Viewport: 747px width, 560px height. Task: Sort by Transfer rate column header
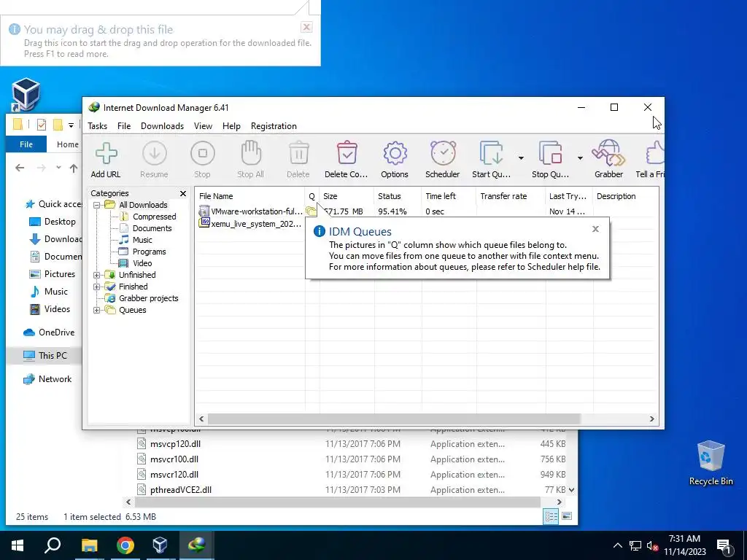[511, 196]
